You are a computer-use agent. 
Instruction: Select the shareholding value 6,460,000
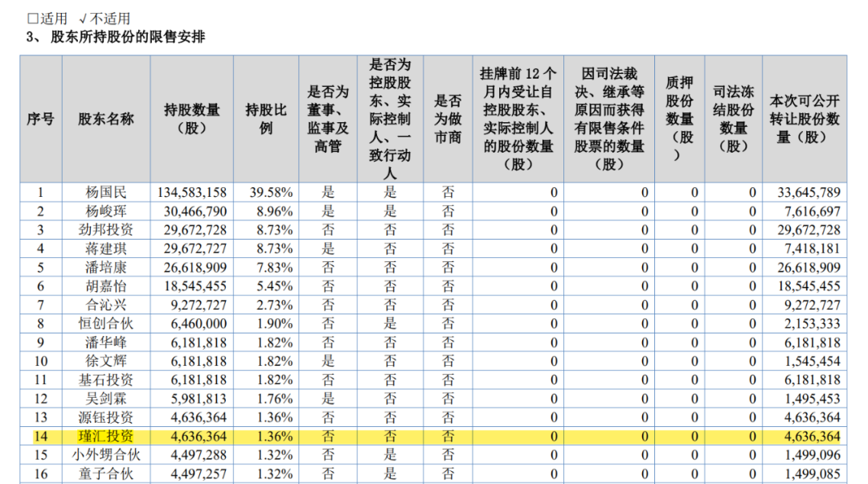coord(199,324)
